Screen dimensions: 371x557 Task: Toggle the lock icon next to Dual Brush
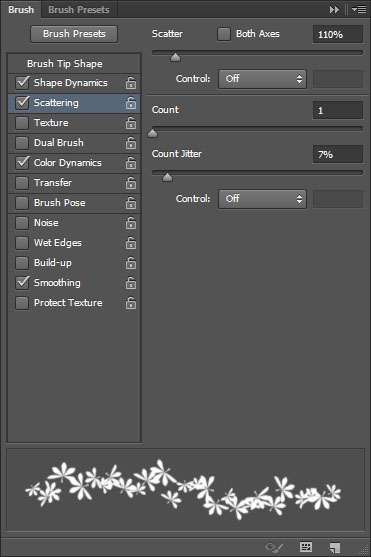pos(131,143)
